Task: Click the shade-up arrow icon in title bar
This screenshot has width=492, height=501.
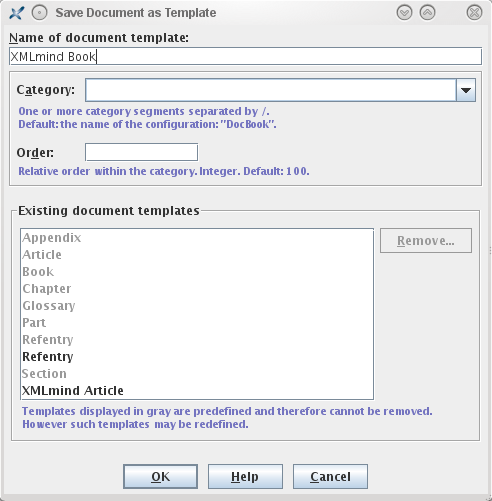Action: (427, 13)
